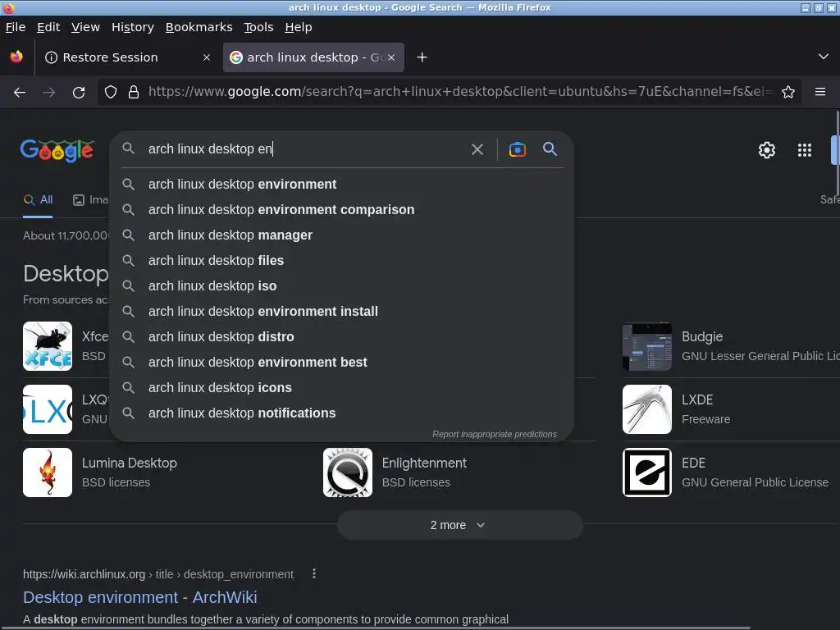Choose suggestion desktop environment best
This screenshot has height=630, width=840.
341,362
